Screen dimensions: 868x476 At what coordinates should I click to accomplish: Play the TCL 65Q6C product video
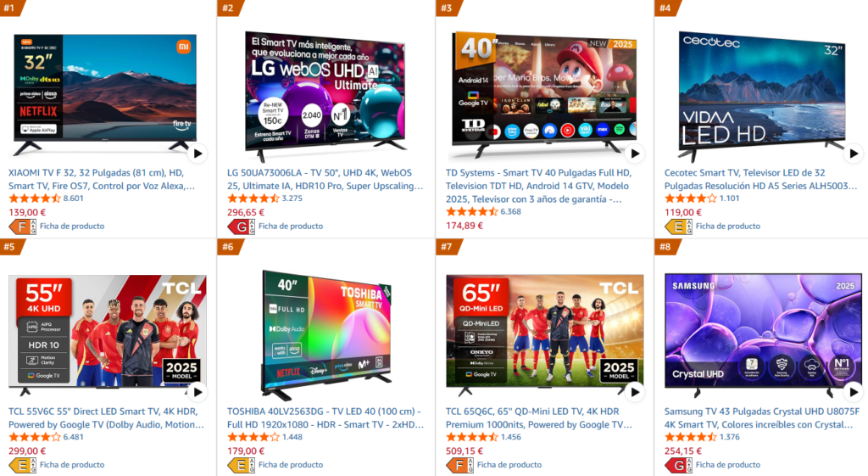coord(635,392)
